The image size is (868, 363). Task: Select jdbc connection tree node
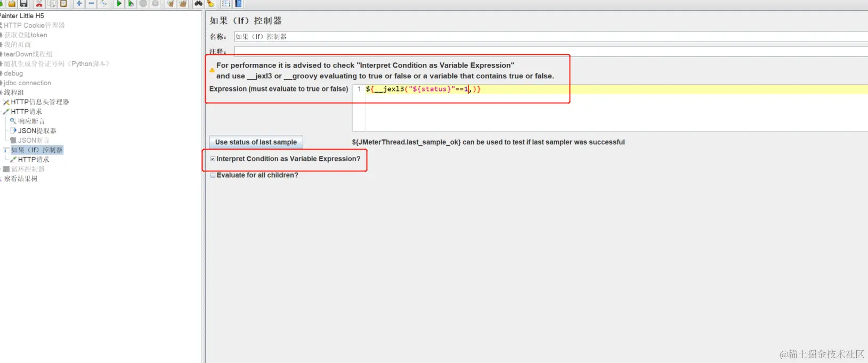tap(28, 83)
